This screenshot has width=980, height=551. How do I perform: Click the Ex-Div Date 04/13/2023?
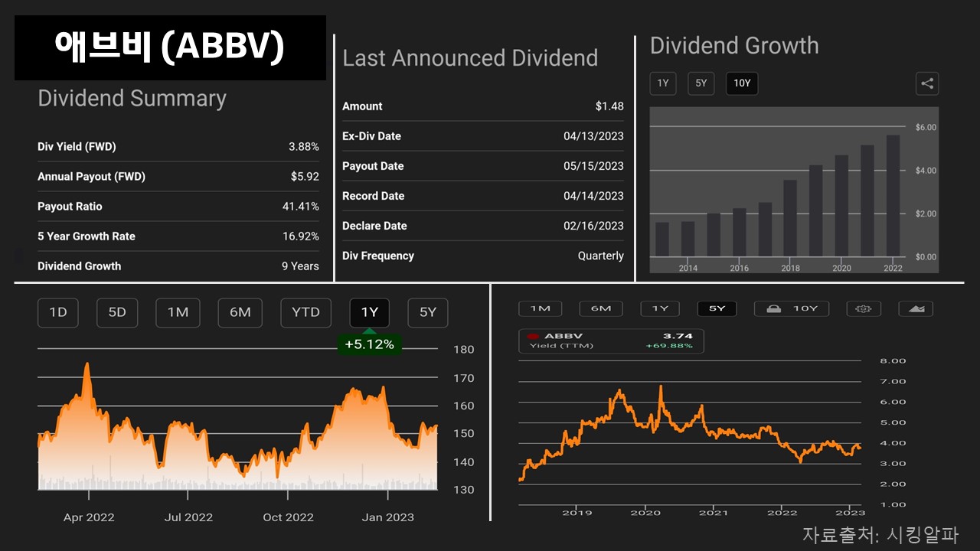click(x=593, y=136)
